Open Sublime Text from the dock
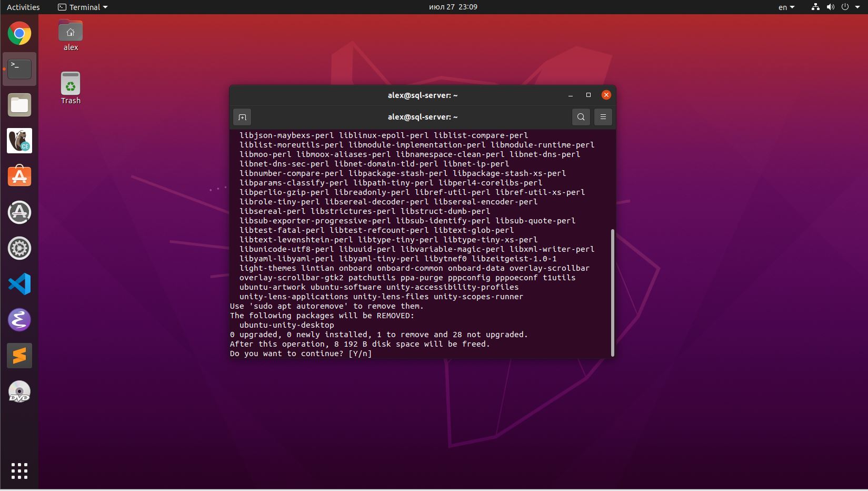This screenshot has width=868, height=491. point(19,356)
